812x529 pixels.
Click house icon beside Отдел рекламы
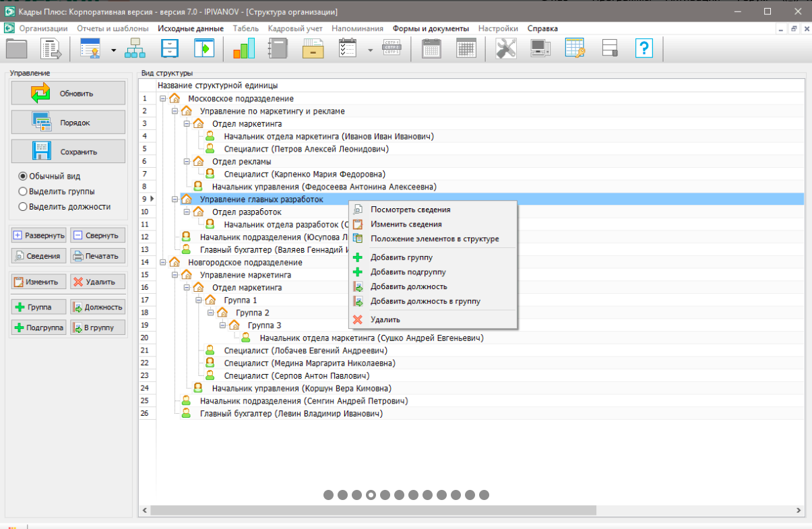[198, 162]
